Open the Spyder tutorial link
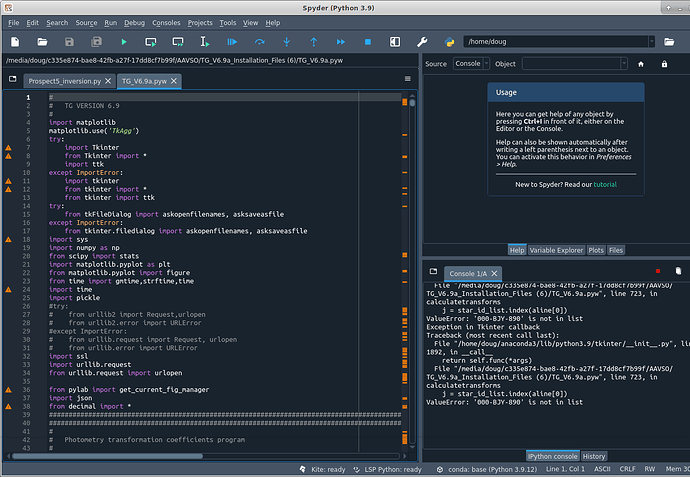The image size is (690, 477). [605, 184]
